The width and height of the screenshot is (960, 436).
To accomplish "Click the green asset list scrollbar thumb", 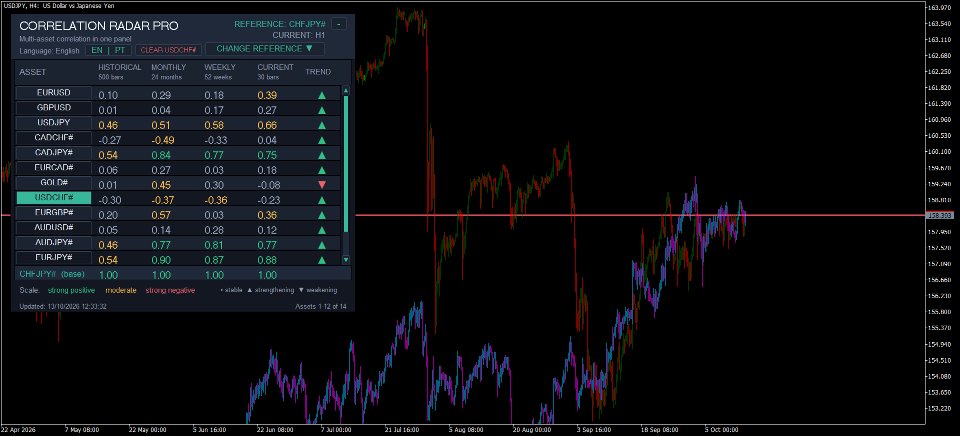I will pos(346,164).
